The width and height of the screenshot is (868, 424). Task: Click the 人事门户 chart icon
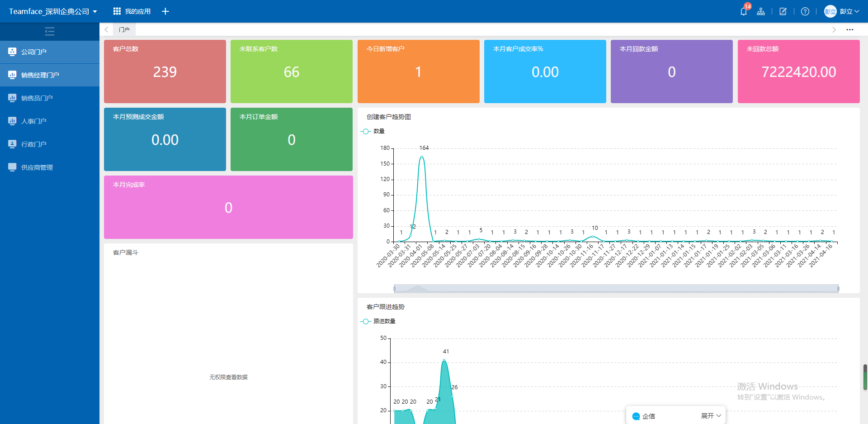click(x=12, y=121)
